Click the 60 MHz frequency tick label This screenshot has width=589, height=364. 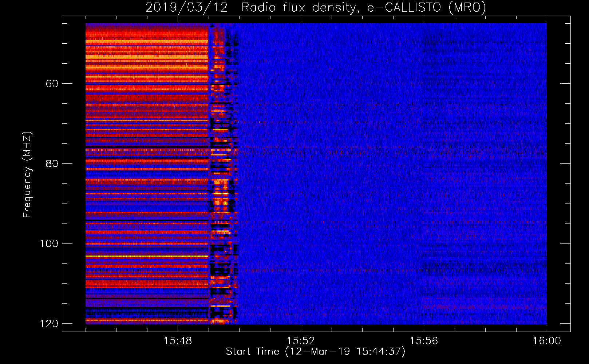(52, 84)
